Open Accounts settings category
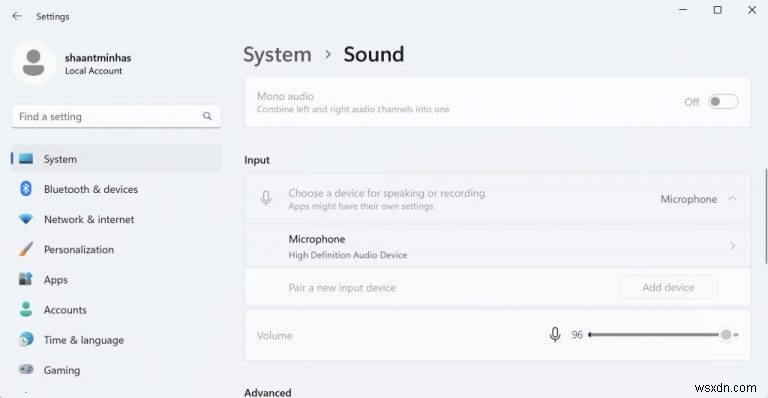Screen dimensions: 768x398 tap(116, 310)
